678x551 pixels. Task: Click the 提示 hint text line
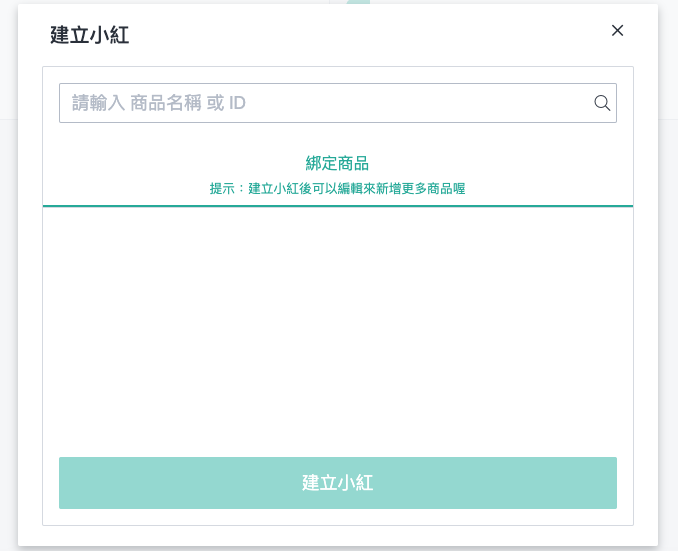click(x=337, y=189)
